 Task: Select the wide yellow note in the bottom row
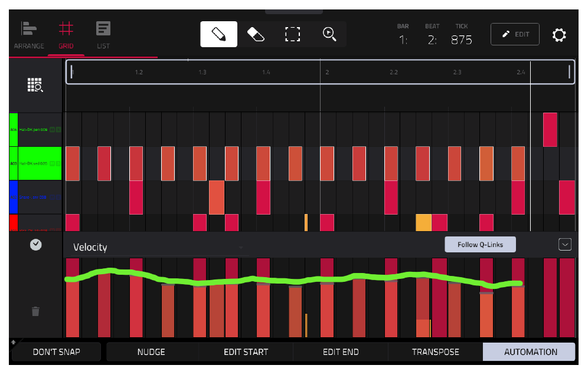point(424,222)
